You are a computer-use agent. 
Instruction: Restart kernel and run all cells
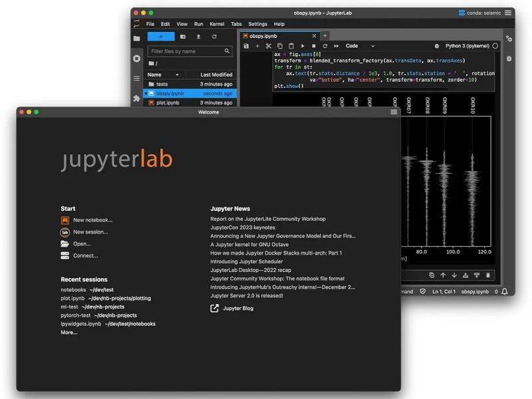point(336,46)
